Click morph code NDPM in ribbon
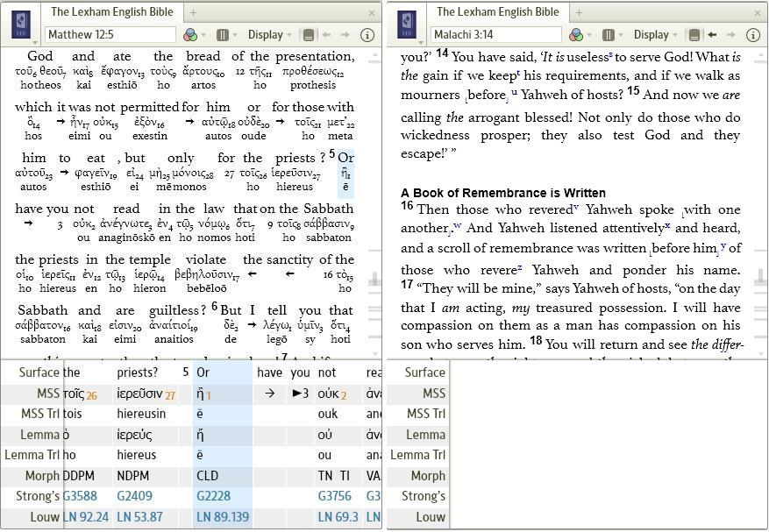Image resolution: width=769 pixels, height=532 pixels. point(133,476)
